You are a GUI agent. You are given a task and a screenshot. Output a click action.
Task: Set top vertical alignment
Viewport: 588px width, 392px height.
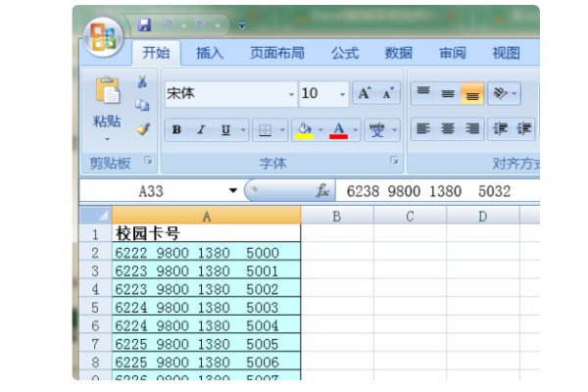point(423,93)
